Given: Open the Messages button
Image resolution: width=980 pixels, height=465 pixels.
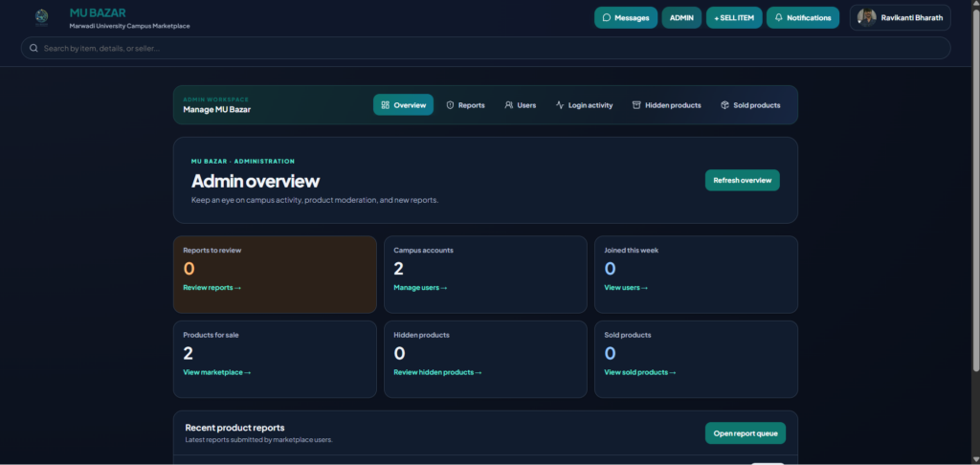Looking at the screenshot, I should click(x=626, y=17).
